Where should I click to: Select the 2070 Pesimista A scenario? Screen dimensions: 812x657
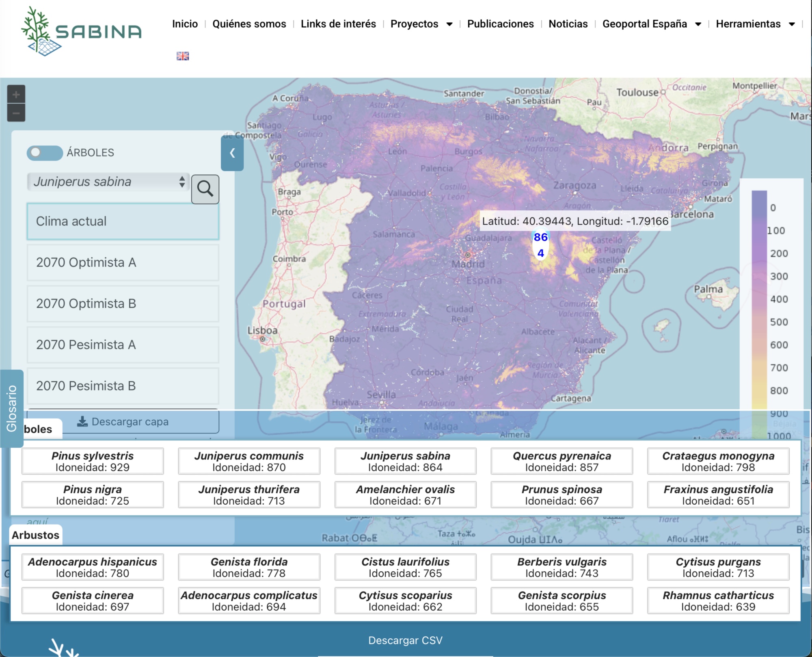tap(123, 345)
